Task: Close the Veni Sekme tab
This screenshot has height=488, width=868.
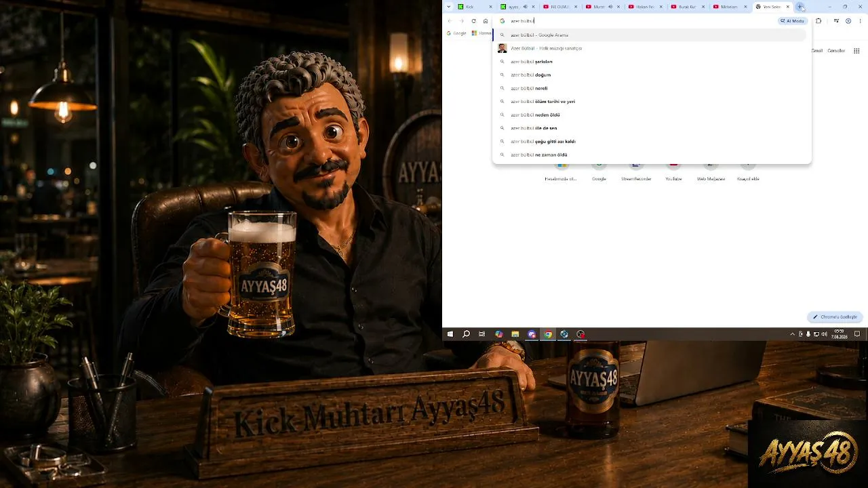Action: pos(788,7)
